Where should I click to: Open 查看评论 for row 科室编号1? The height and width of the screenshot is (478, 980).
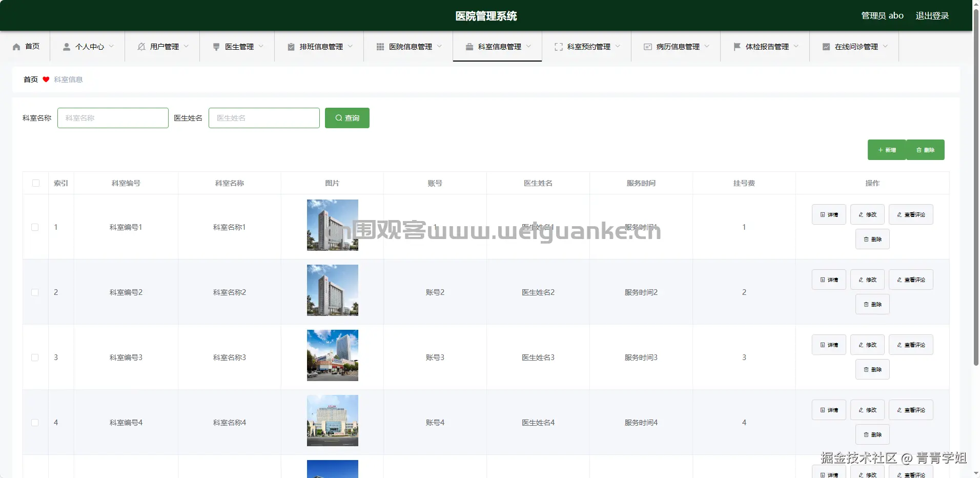[911, 214]
